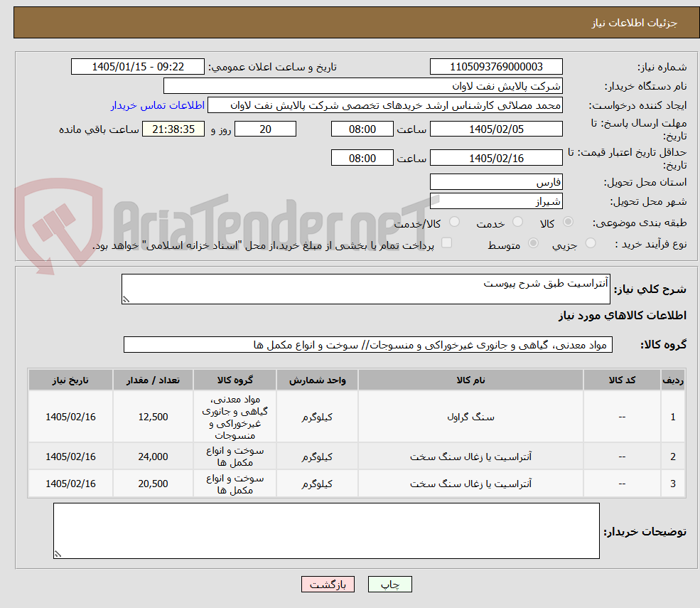Select the جزیی purchase type radio
This screenshot has width=700, height=608.
click(x=590, y=243)
